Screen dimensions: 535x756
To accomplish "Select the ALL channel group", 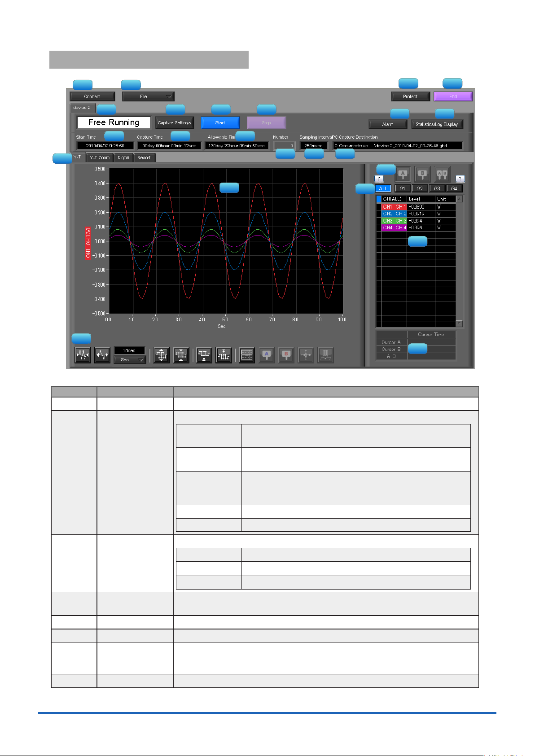I will tap(383, 188).
